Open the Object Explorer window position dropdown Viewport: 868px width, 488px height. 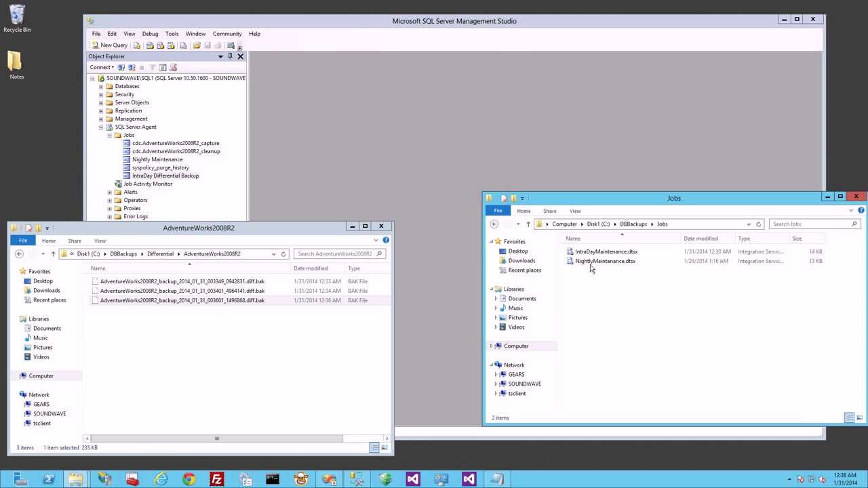[220, 56]
